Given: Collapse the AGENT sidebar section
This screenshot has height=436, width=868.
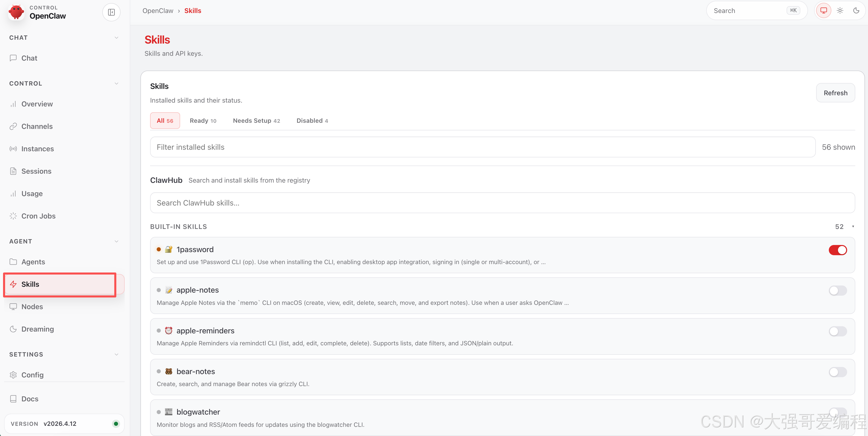Looking at the screenshot, I should click(116, 241).
